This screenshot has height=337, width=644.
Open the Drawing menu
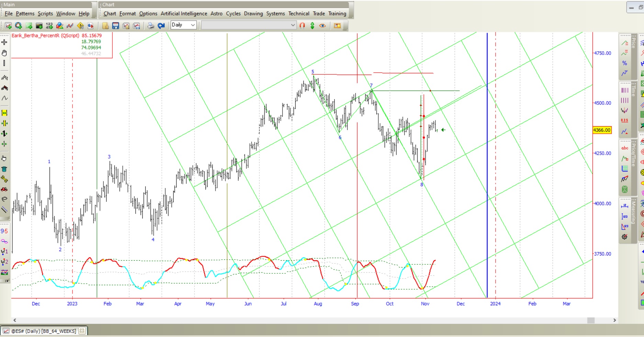[x=253, y=13]
